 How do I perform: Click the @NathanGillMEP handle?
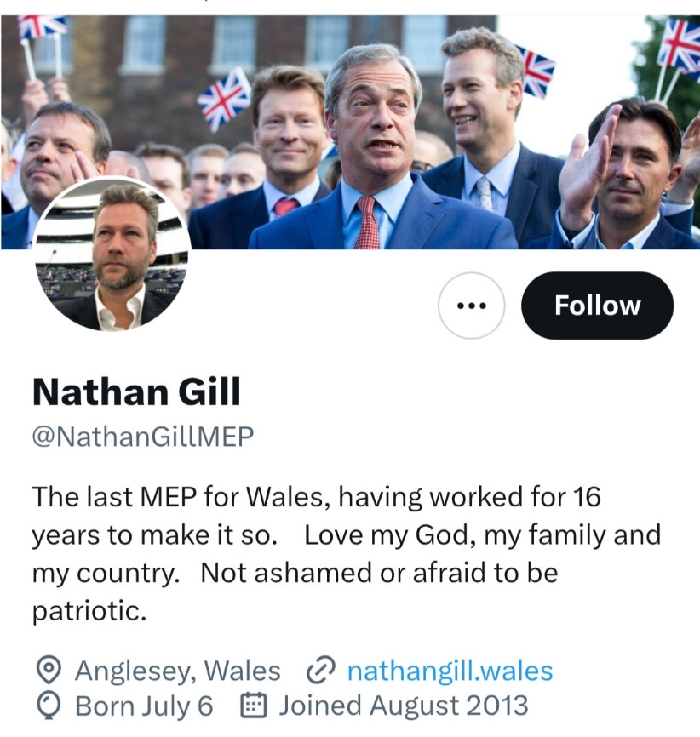click(143, 437)
